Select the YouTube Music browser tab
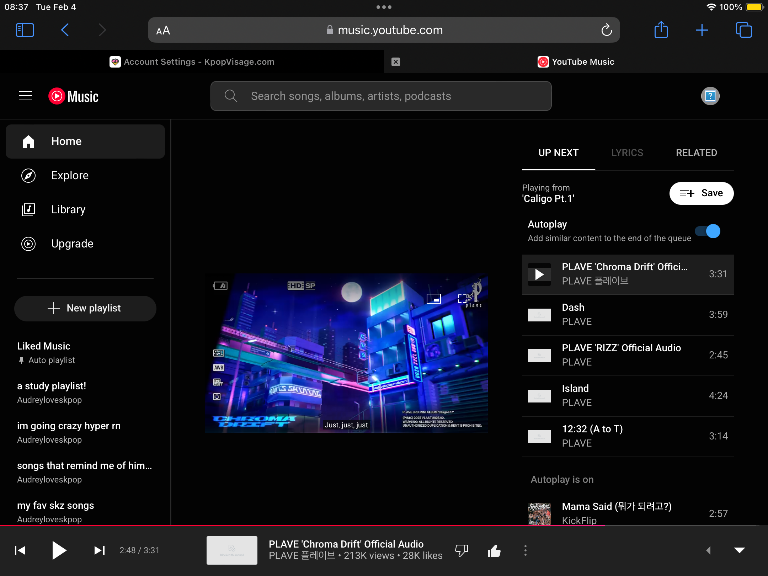 coord(576,62)
